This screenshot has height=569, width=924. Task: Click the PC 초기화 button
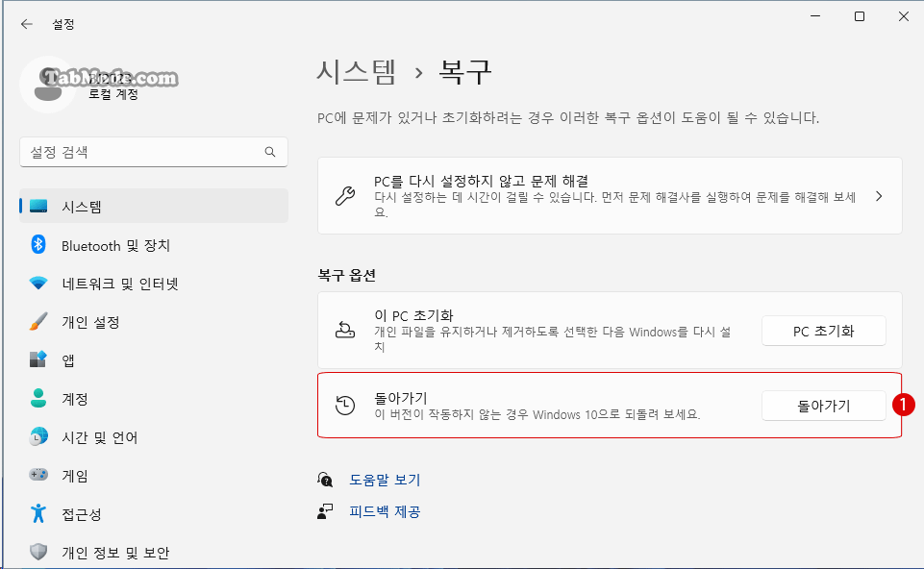823,331
